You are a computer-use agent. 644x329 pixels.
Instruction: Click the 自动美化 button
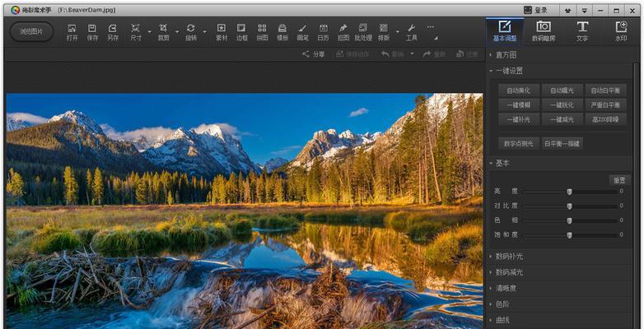519,90
